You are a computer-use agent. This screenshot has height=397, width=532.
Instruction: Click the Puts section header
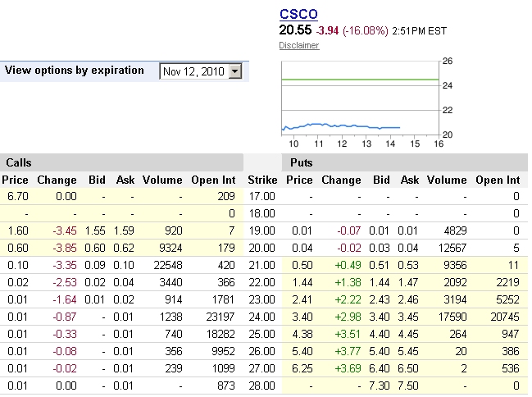pyautogui.click(x=302, y=162)
